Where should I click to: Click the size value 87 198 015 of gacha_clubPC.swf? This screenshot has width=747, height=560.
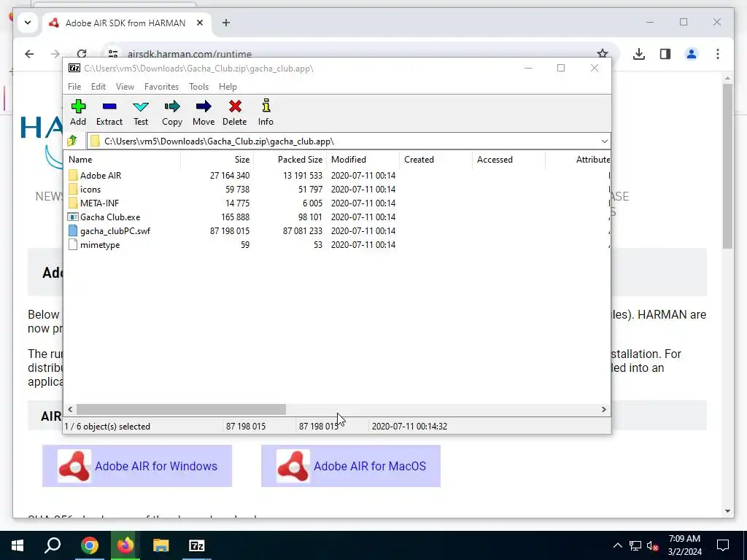(230, 230)
